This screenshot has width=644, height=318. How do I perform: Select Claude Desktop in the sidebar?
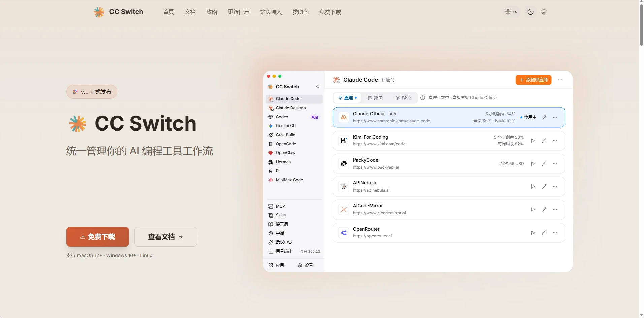294,108
